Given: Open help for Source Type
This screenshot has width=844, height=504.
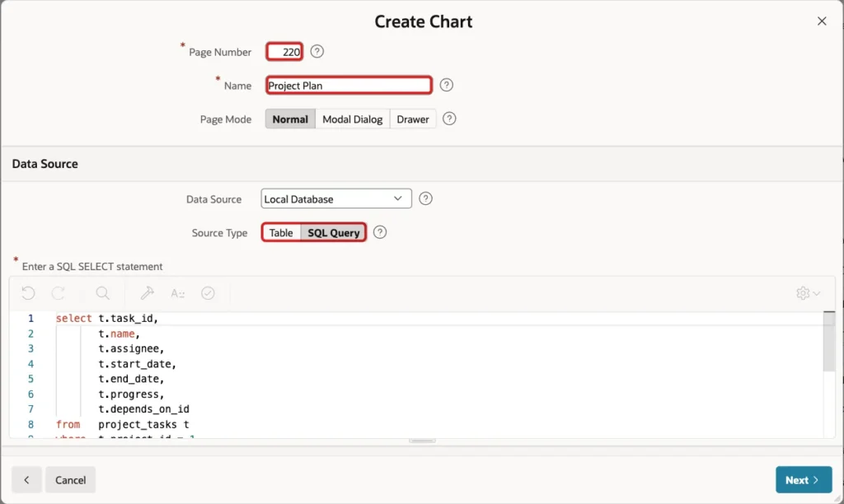Looking at the screenshot, I should 380,232.
